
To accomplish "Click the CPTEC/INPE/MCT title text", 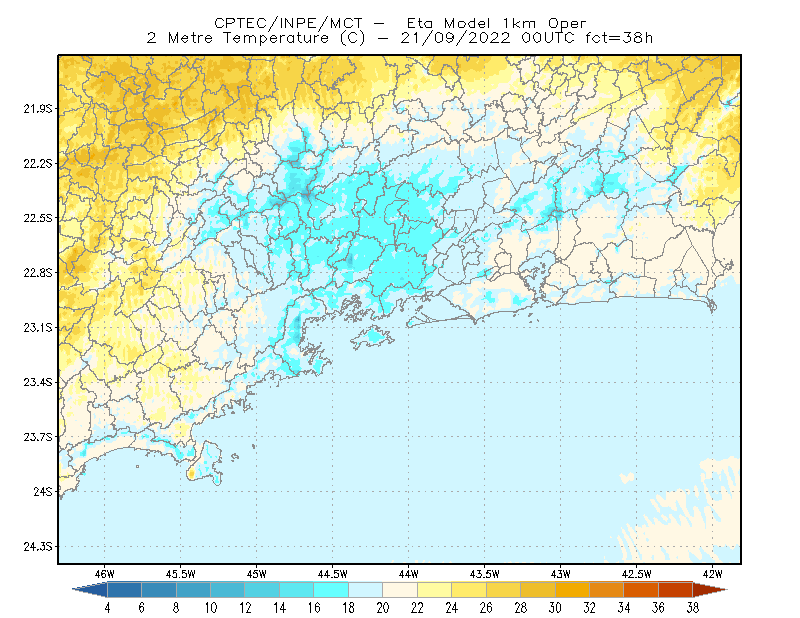I will pos(288,23).
